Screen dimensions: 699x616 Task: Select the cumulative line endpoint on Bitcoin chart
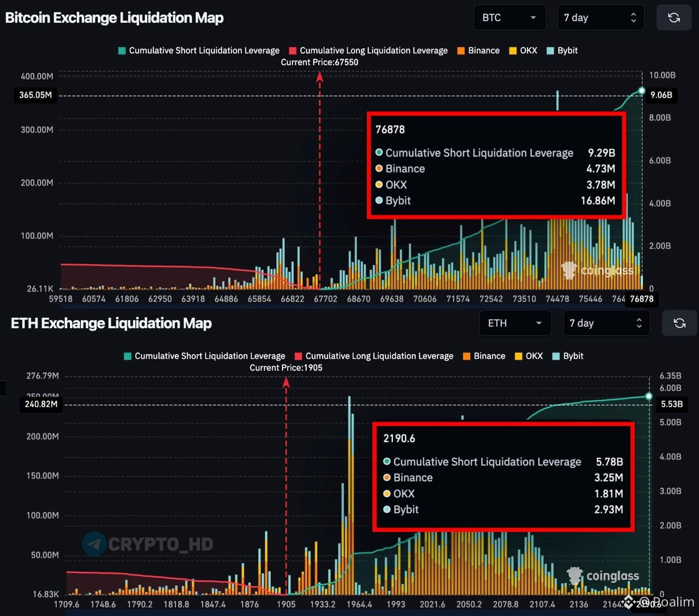642,91
